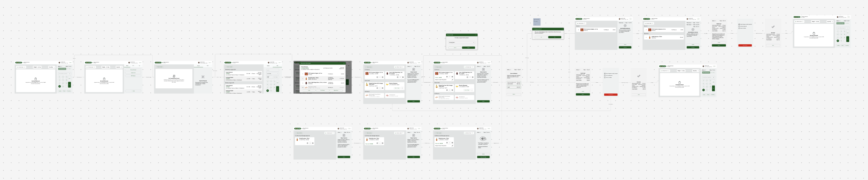Click the receipt icon above No Transactions Found
The width and height of the screenshot is (868, 180).
click(174, 76)
